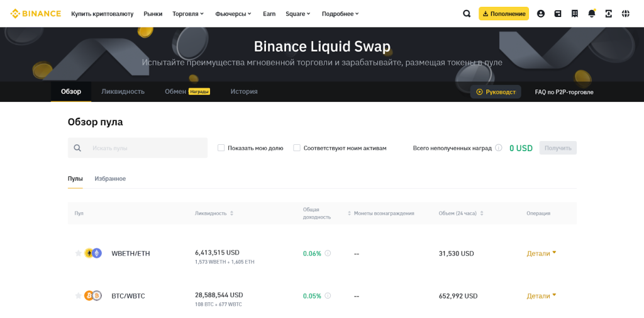Click the globe language icon
The width and height of the screenshot is (644, 318).
click(626, 13)
